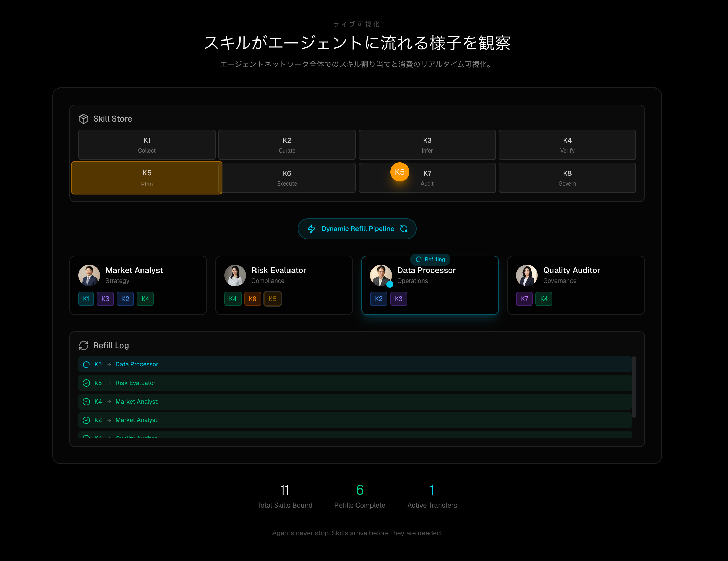Click the checkmark icon on K5 Risk Evaluator log row
728x561 pixels.
coord(86,383)
